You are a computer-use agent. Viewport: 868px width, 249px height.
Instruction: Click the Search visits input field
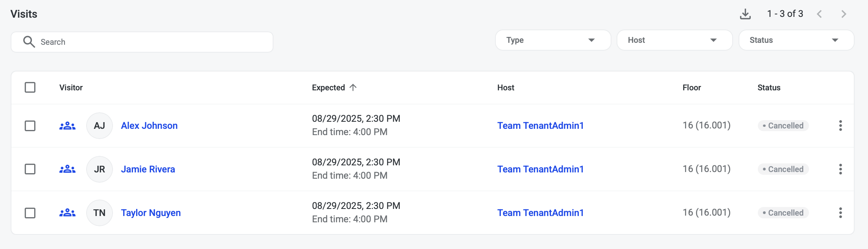point(150,42)
